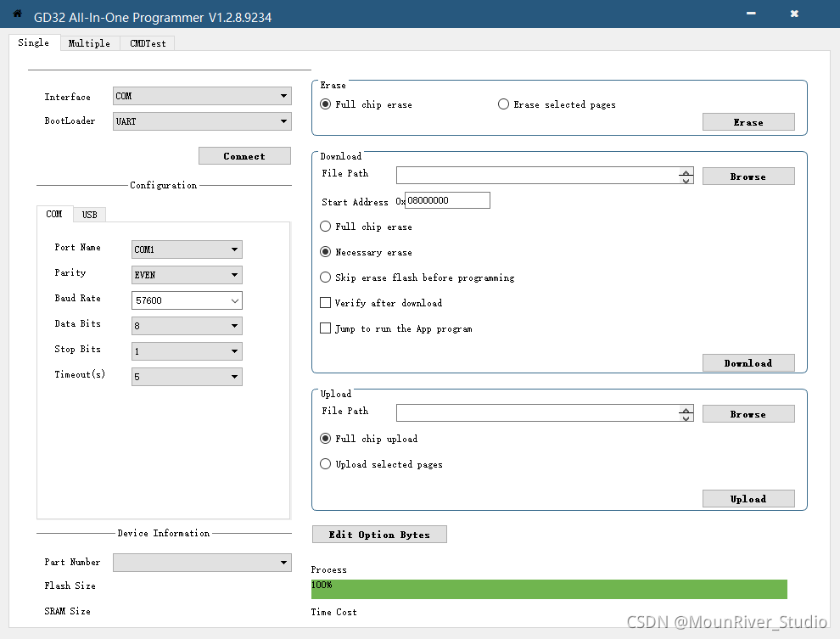The height and width of the screenshot is (639, 840).
Task: Expand the Data Bits dropdown
Action: [187, 326]
